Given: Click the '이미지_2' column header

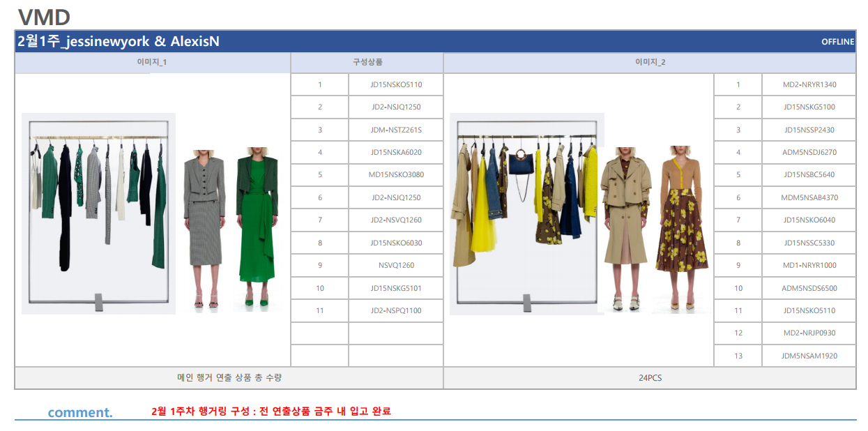Looking at the screenshot, I should coord(650,62).
